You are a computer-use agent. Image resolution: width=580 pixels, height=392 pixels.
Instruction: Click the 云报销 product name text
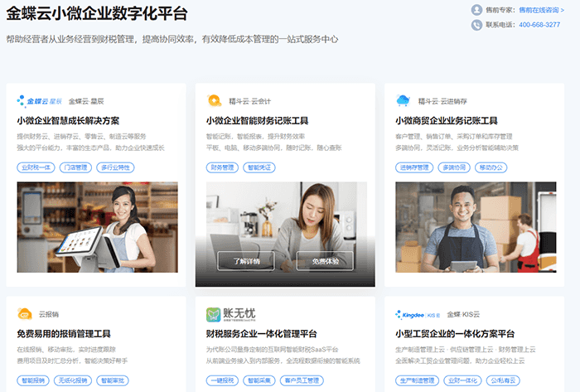(49, 314)
